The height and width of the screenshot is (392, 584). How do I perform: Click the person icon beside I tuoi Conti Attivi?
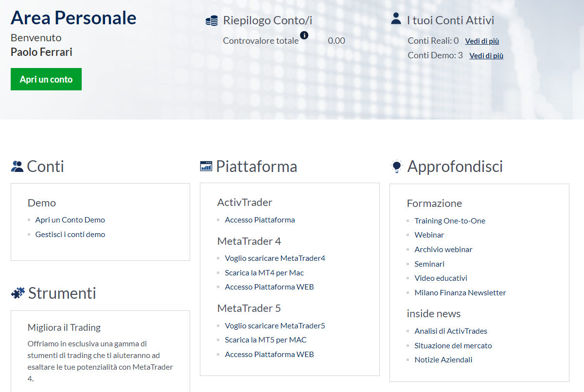tap(396, 19)
